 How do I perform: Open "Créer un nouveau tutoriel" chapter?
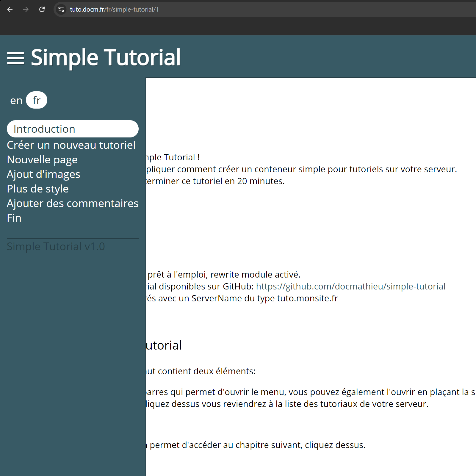click(71, 145)
